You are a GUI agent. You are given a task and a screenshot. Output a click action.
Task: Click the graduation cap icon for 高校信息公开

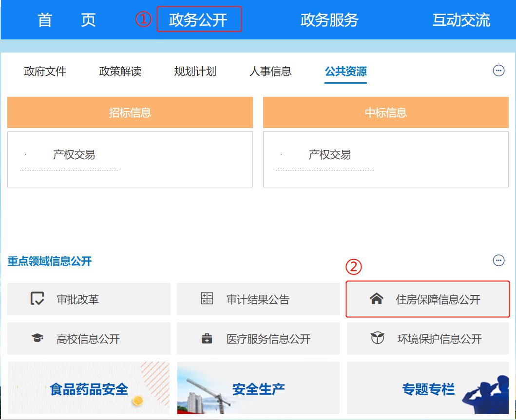pyautogui.click(x=37, y=339)
